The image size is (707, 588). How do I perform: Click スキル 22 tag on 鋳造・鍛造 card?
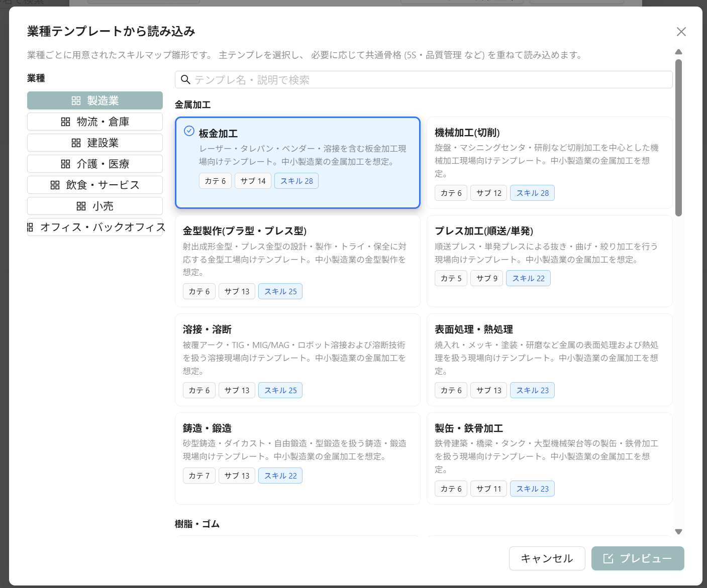click(x=280, y=476)
